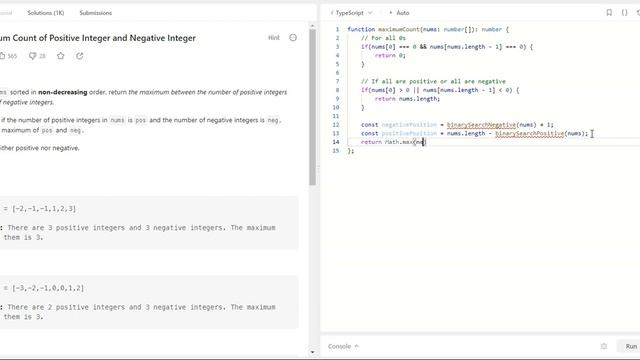Click line number 14 in the editor gutter
Image resolution: width=640 pixels, height=360 pixels.
tap(336, 142)
